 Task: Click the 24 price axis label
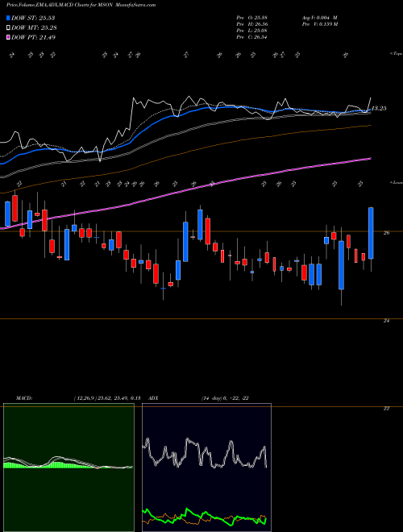coord(386,321)
